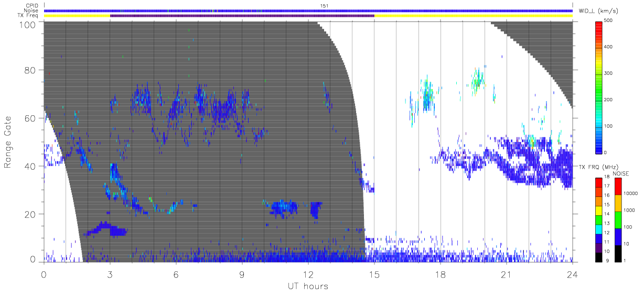Click the 'Range Gate' y-axis title
The height and width of the screenshot is (297, 644).
click(x=8, y=142)
